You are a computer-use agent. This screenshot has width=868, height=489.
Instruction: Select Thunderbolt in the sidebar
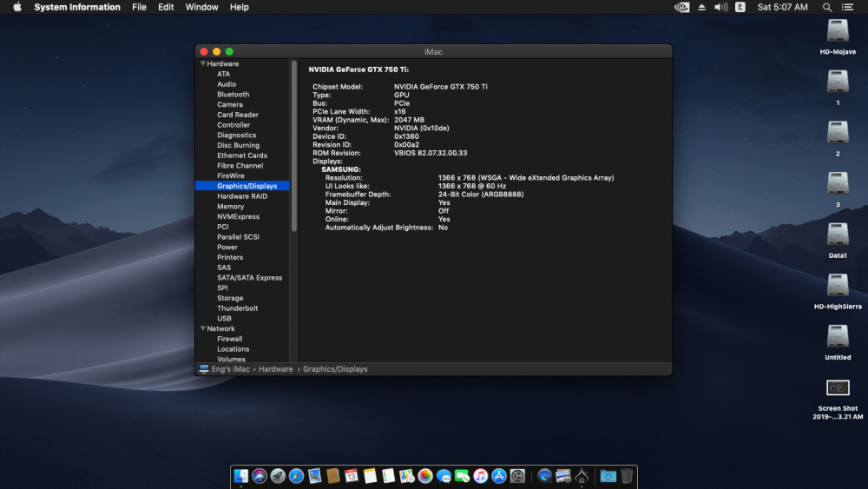tap(238, 308)
